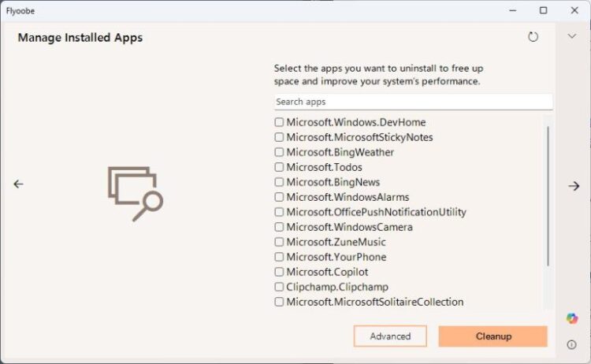This screenshot has height=364, width=591.
Task: Click the refresh app list icon
Action: [533, 37]
